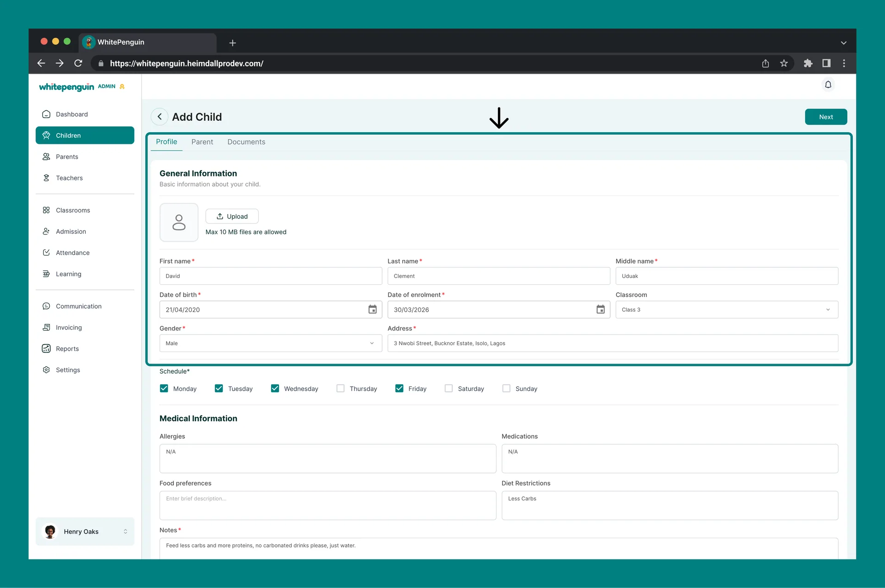The width and height of the screenshot is (885, 588).
Task: Switch to the Parent tab
Action: pyautogui.click(x=202, y=142)
